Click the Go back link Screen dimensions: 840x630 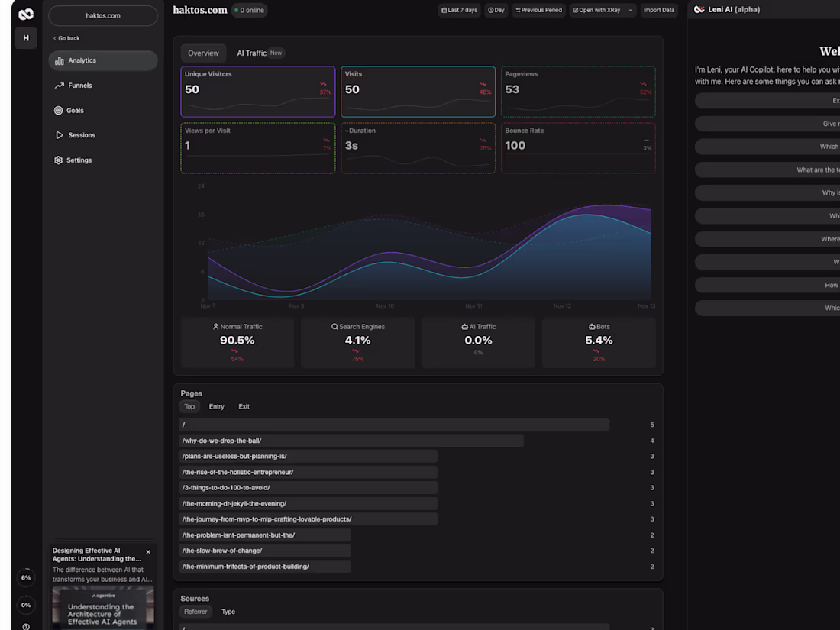[x=67, y=37]
